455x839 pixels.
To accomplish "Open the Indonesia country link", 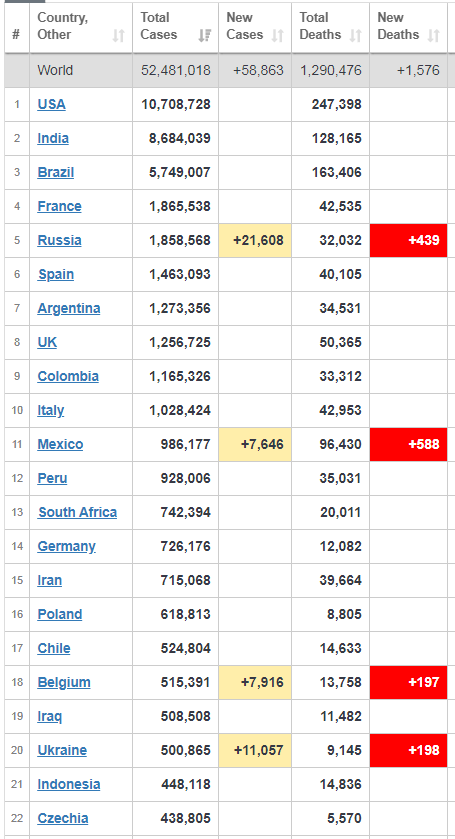I will click(x=69, y=784).
